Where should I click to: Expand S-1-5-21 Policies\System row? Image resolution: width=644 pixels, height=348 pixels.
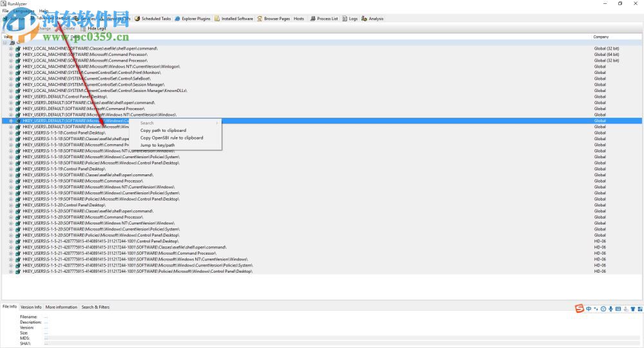(x=11, y=266)
